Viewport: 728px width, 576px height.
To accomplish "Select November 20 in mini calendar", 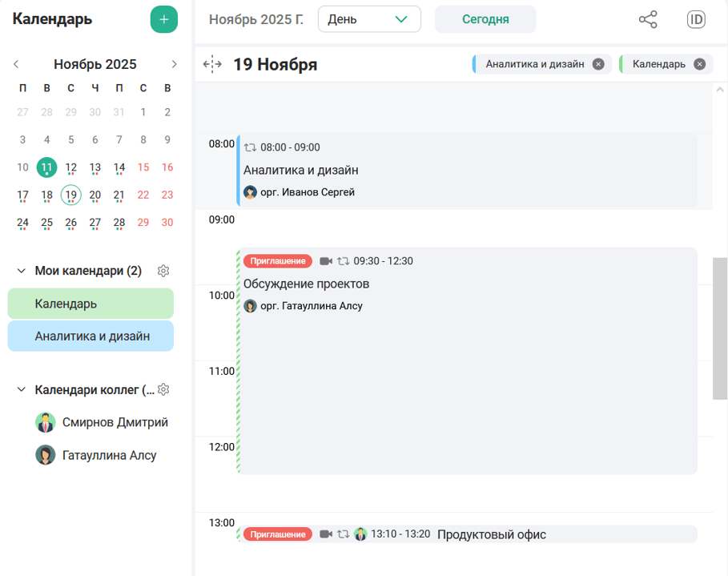I will click(x=95, y=195).
